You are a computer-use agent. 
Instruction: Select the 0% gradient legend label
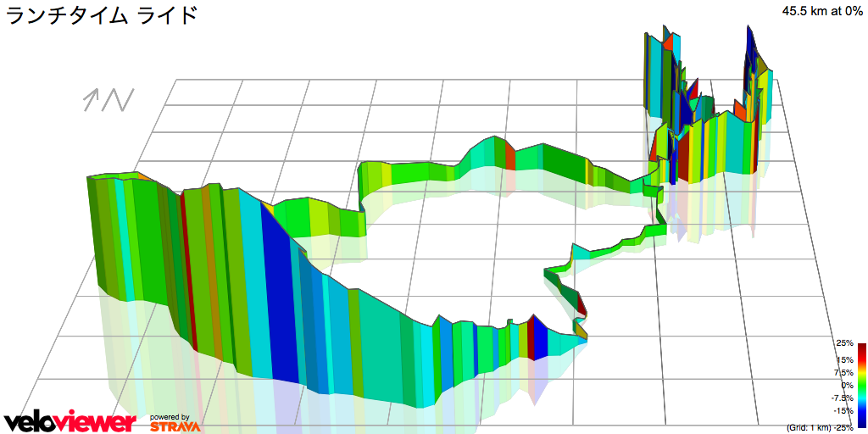click(847, 385)
